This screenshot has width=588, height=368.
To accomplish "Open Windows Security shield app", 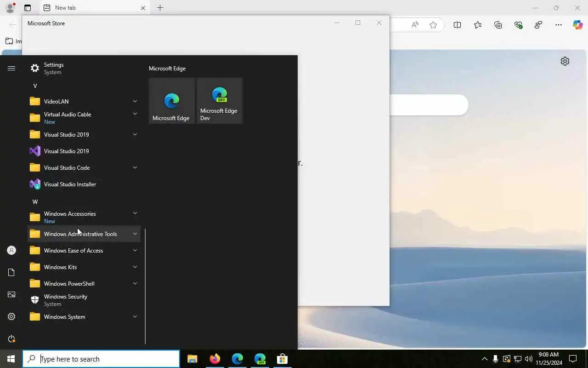I will (84, 300).
